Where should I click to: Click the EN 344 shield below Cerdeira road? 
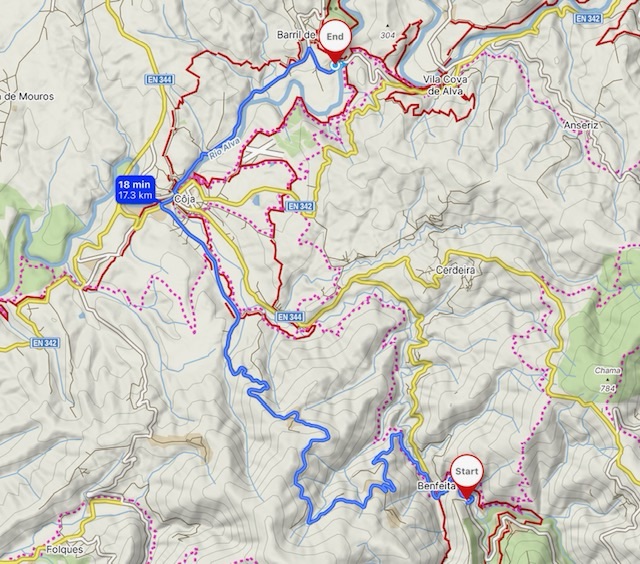click(289, 317)
